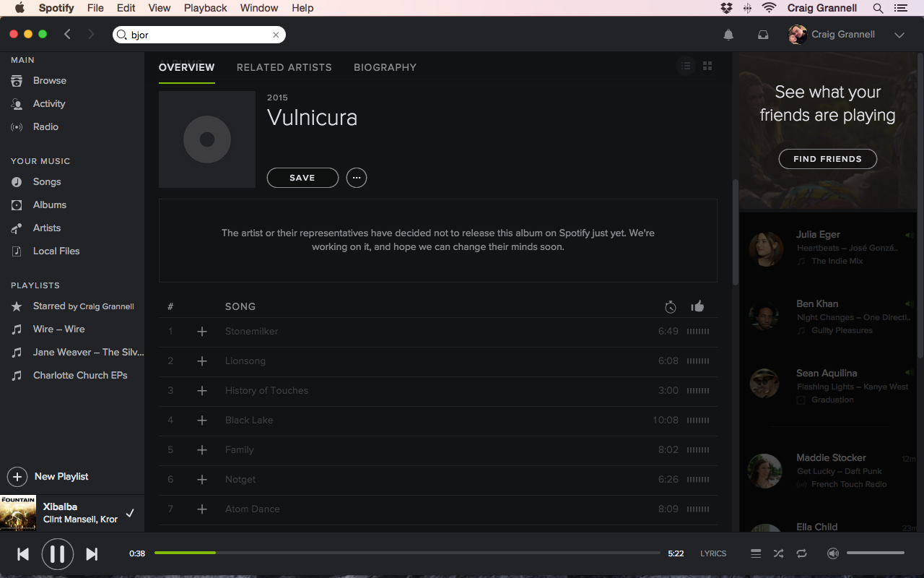
Task: Add Family with its plus icon
Action: click(x=202, y=450)
